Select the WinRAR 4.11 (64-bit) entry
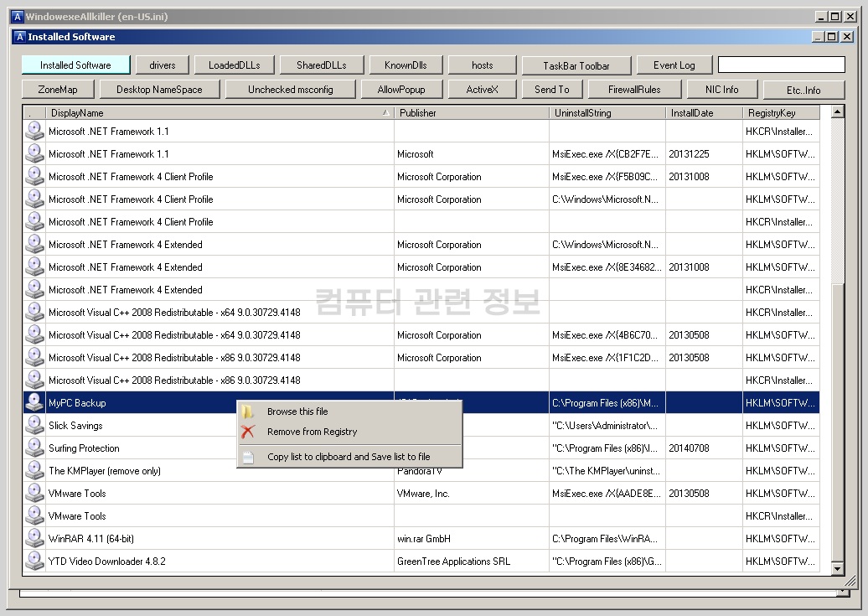 421,538
